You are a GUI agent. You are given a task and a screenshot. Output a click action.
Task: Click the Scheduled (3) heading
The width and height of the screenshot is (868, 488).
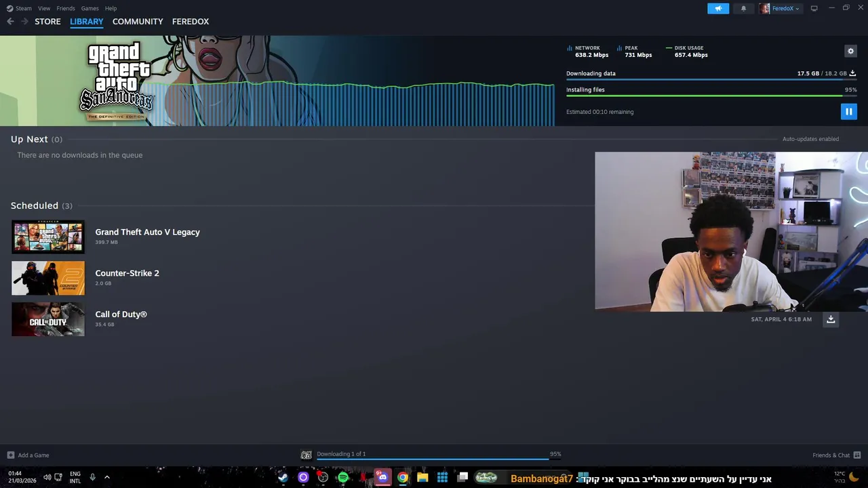pos(41,205)
